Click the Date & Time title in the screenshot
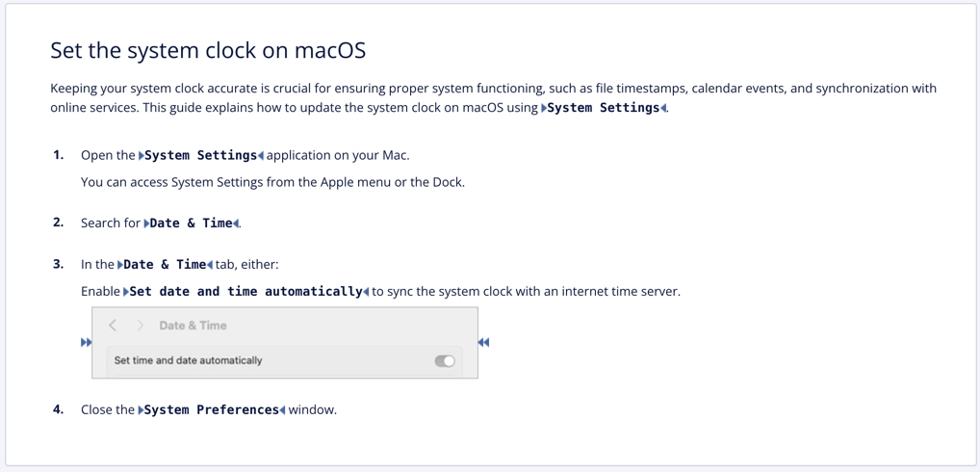 coord(193,325)
